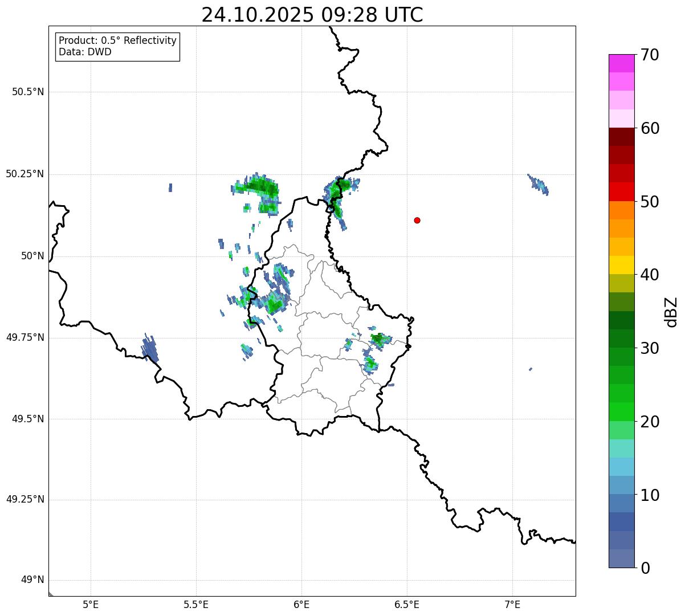This screenshot has width=685, height=616.
Task: Click the bright green 20 dBZ colorbar segment
Action: click(x=621, y=411)
